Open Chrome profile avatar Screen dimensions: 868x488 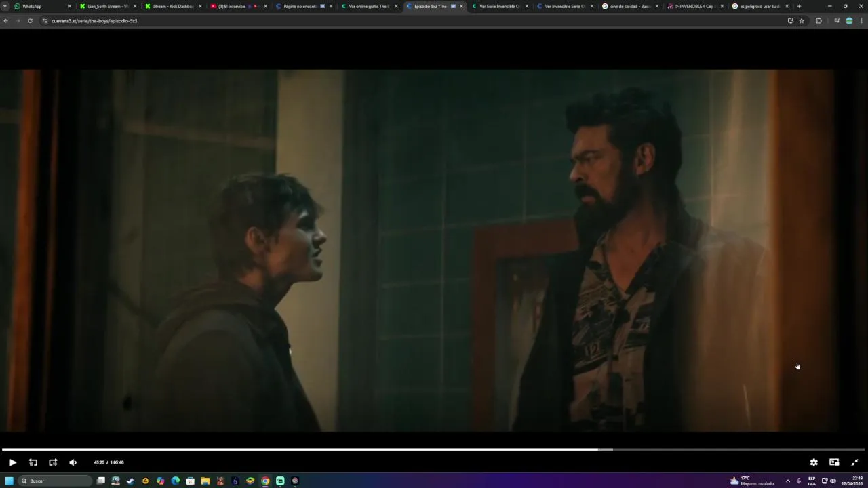[x=849, y=21]
